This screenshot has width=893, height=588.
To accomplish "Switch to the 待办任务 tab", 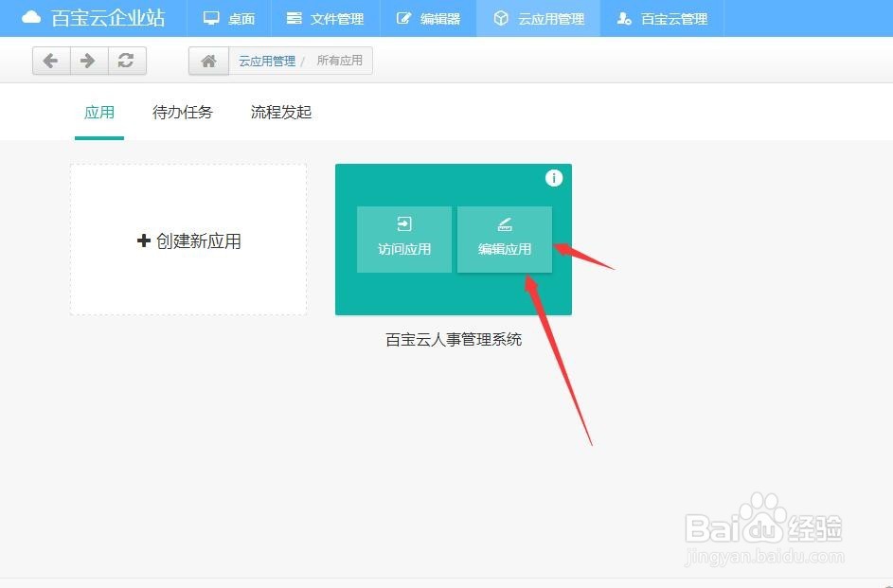I will coord(182,112).
